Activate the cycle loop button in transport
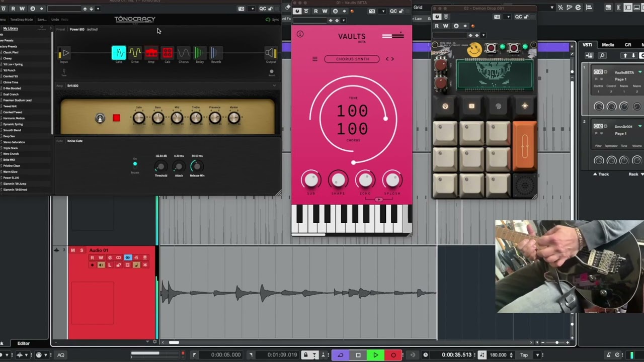 (341, 355)
